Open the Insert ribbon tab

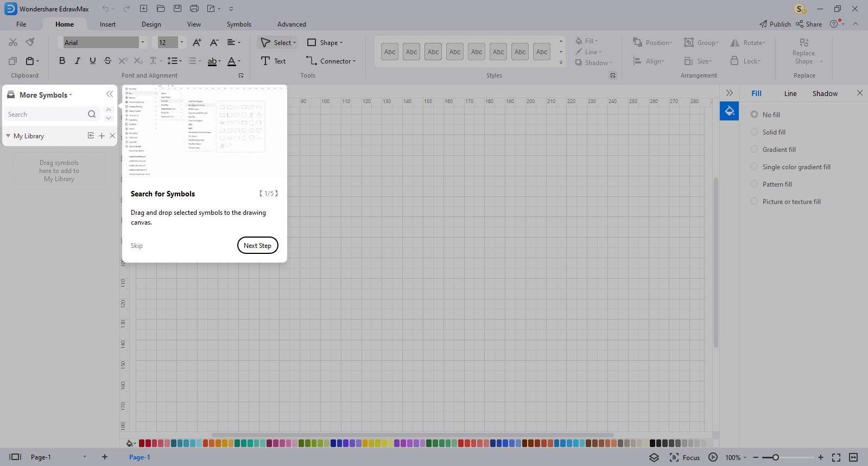point(107,24)
